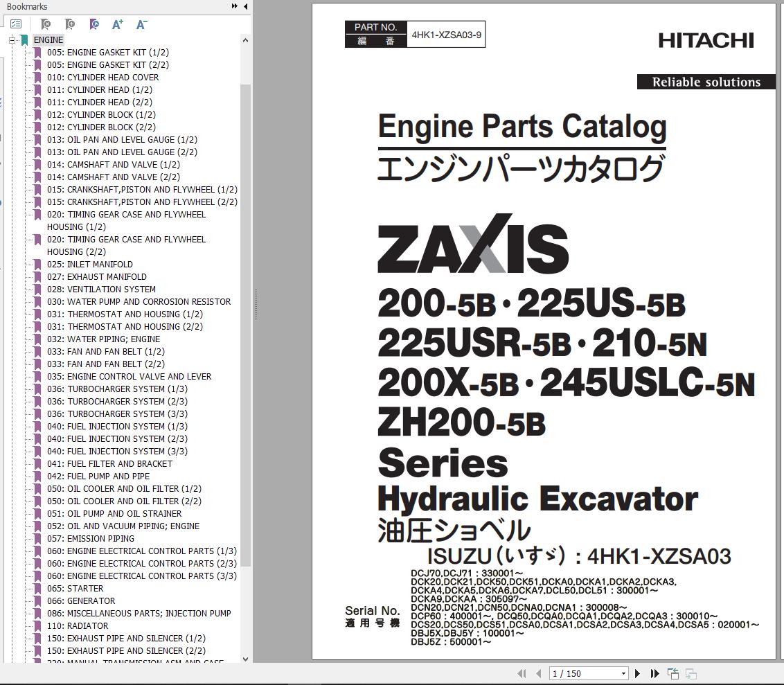The image size is (784, 685).
Task: Collapse the Bookmarks panel with left arrow
Action: 245,6
